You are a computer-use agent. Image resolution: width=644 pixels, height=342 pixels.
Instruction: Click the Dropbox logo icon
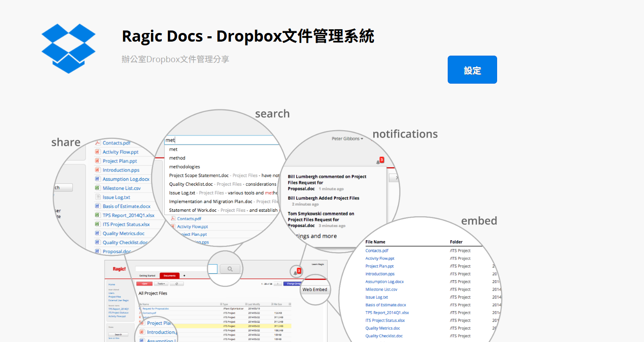(x=68, y=48)
